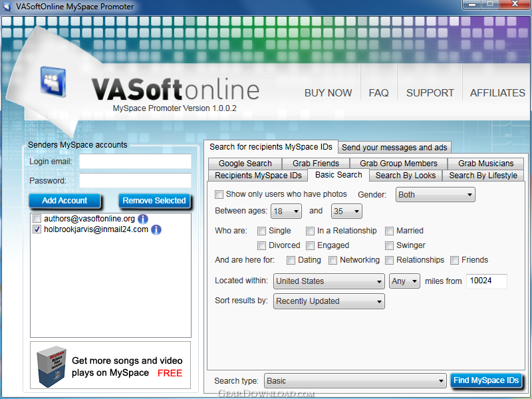
Task: Select the Basic Search tab
Action: point(338,175)
